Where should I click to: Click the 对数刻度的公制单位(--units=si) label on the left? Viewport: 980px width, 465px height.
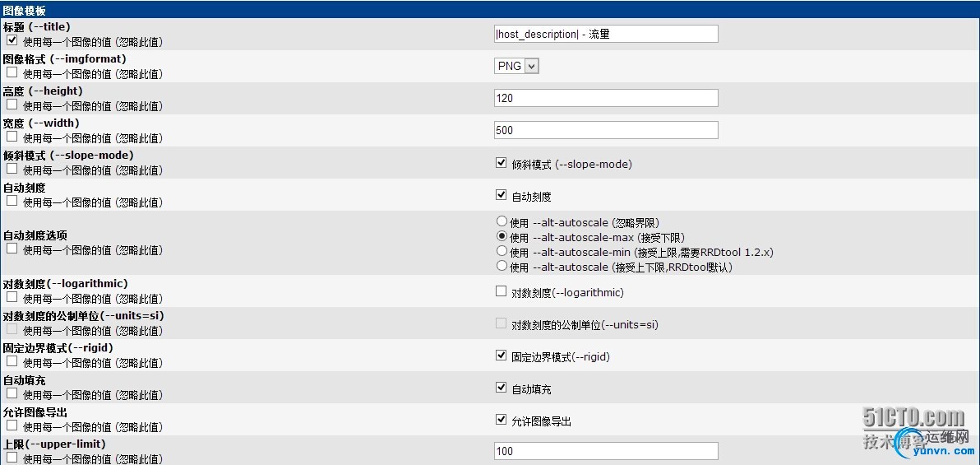coord(84,315)
